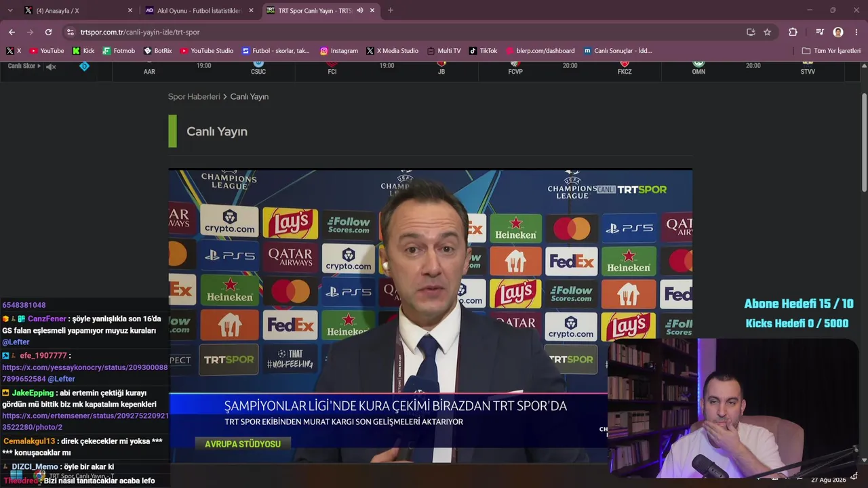Close the TRT Spor Canlı Yayın tab

372,10
